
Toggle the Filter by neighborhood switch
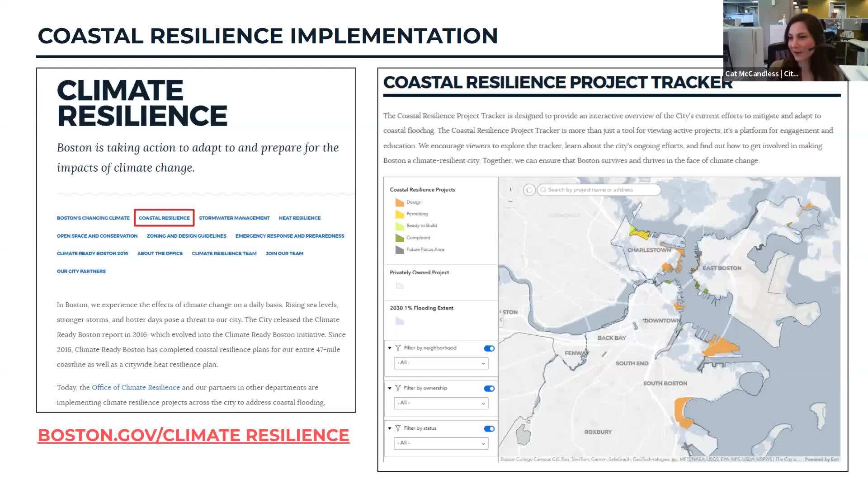tap(489, 348)
